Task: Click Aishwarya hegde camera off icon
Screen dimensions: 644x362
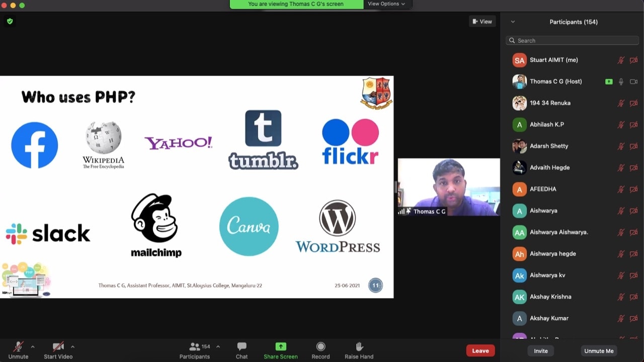Action: (633, 254)
